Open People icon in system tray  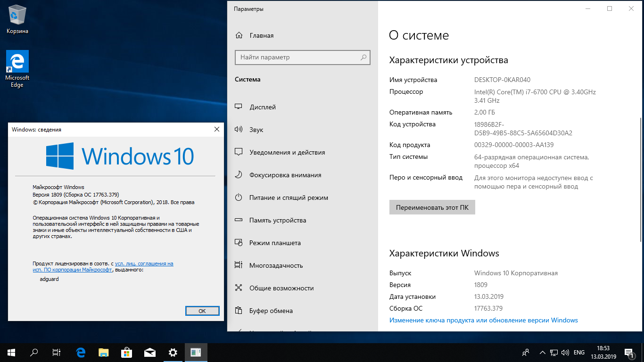click(526, 353)
